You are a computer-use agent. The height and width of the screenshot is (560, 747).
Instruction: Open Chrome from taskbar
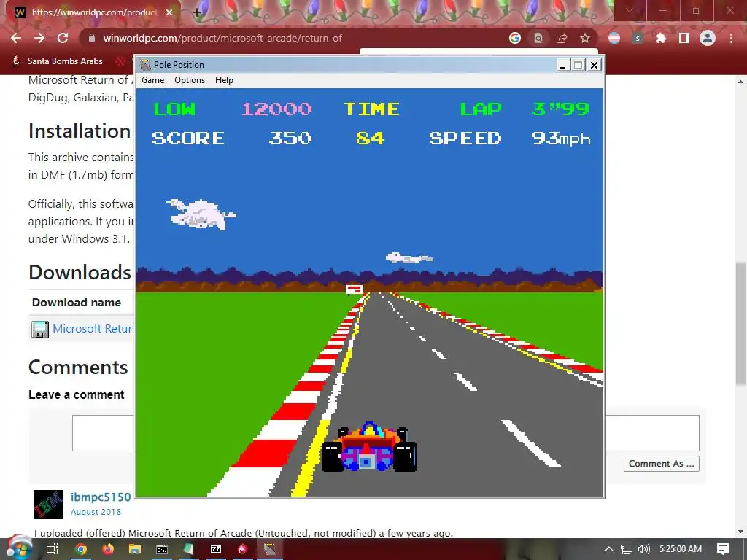tap(81, 549)
